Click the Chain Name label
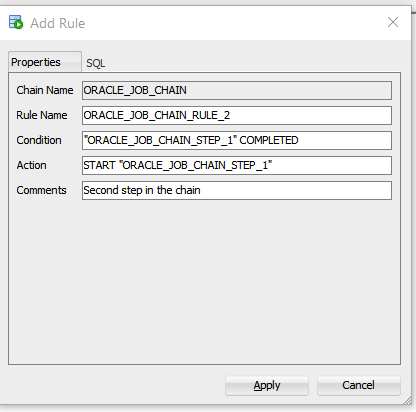 [x=45, y=90]
